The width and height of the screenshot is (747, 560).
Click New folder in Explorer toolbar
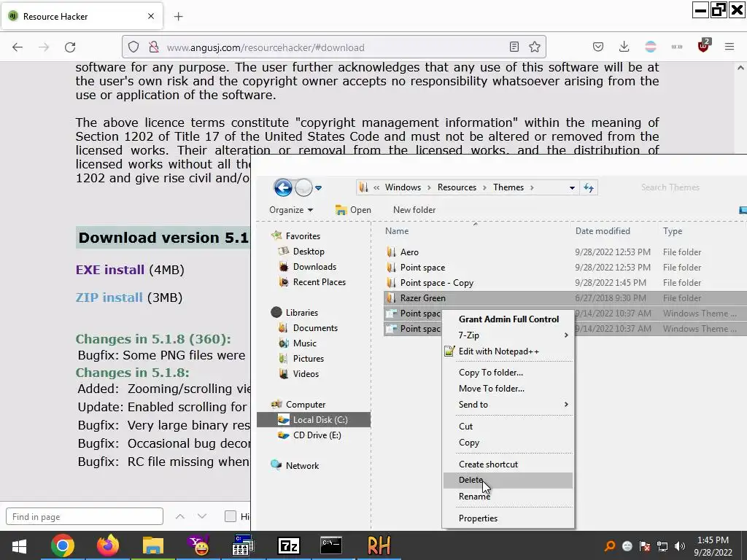click(414, 210)
